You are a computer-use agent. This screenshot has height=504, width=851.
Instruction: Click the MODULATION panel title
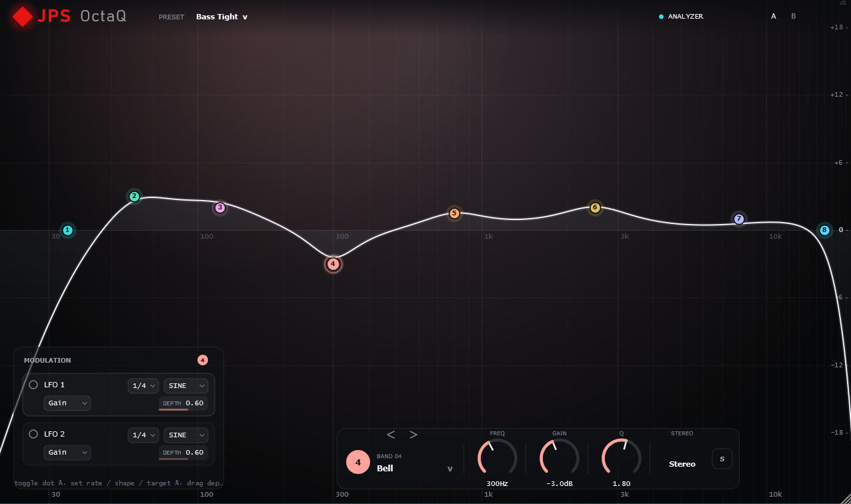click(47, 361)
